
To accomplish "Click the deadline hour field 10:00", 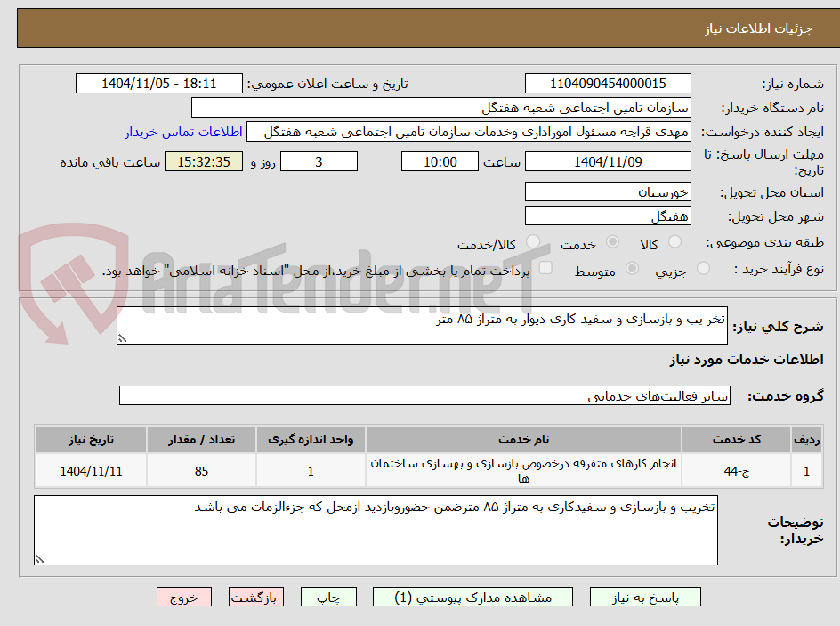I will (x=440, y=161).
